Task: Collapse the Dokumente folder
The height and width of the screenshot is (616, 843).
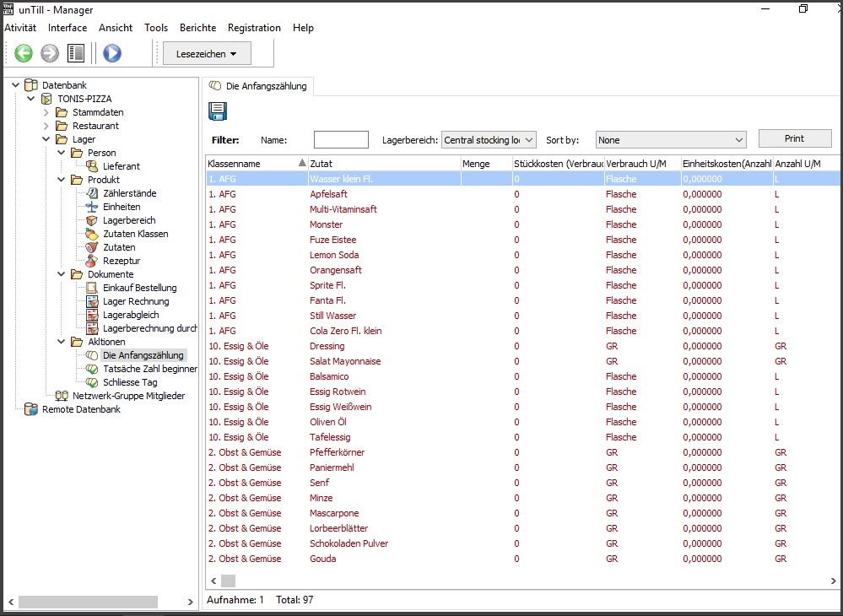Action: pos(62,274)
